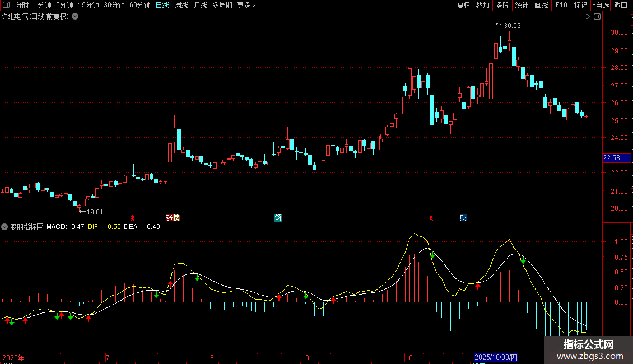Image resolution: width=633 pixels, height=364 pixels.
Task: Select the 日线 daily period
Action: coord(162,5)
